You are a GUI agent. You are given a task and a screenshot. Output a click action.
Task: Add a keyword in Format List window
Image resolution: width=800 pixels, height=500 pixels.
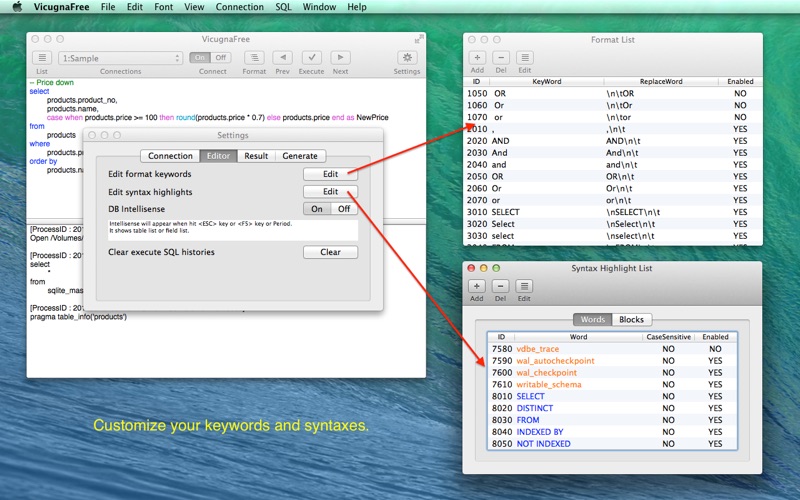click(477, 58)
